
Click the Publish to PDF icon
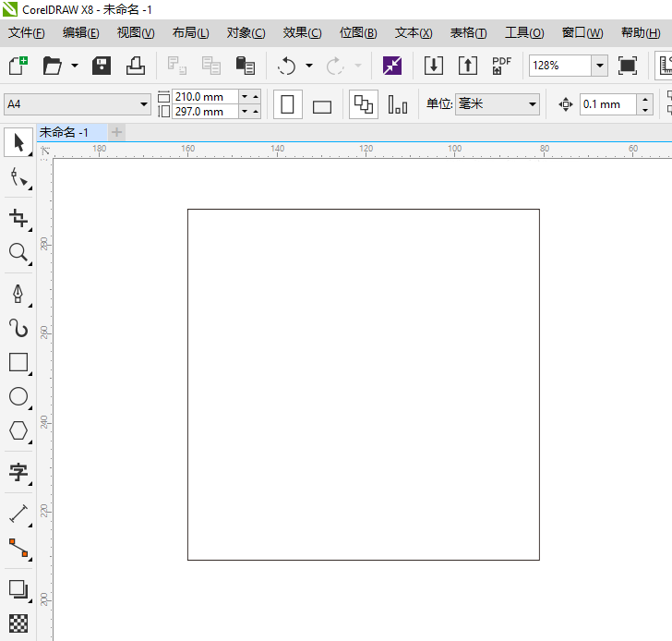(x=501, y=66)
